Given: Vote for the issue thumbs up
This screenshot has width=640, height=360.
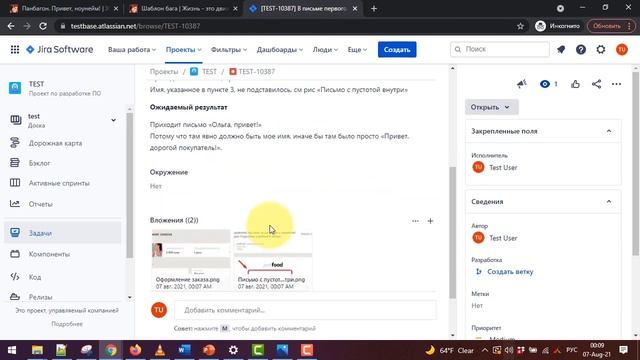Looking at the screenshot, I should pyautogui.click(x=575, y=84).
